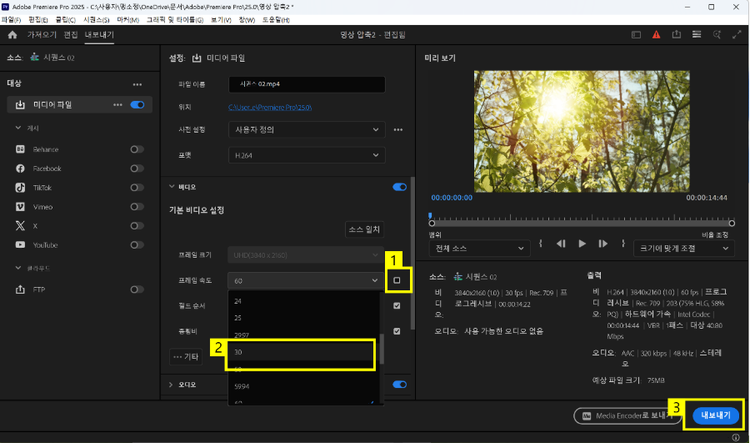Turn off the Audio section toggle
The width and height of the screenshot is (750, 443).
point(399,385)
